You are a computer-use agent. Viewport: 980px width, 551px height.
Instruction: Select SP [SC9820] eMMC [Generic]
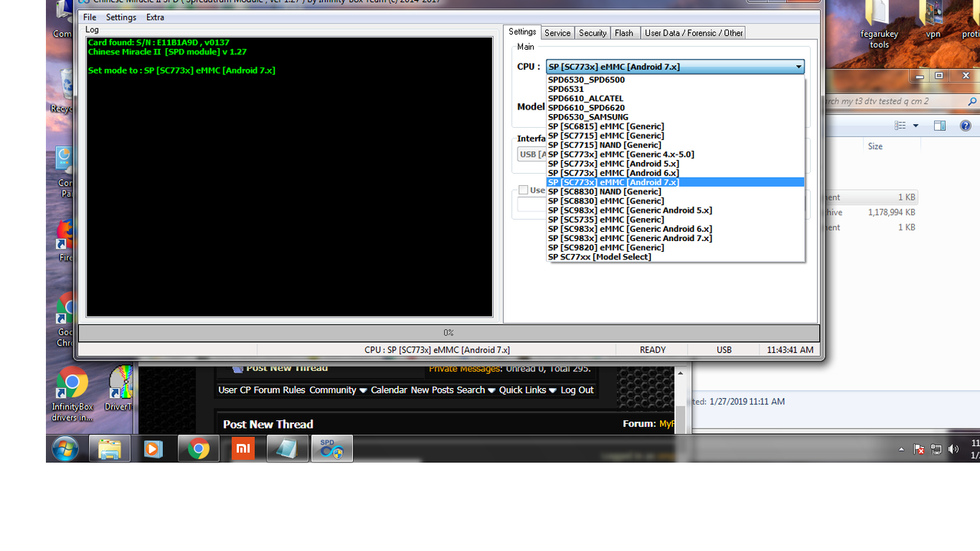pos(675,247)
